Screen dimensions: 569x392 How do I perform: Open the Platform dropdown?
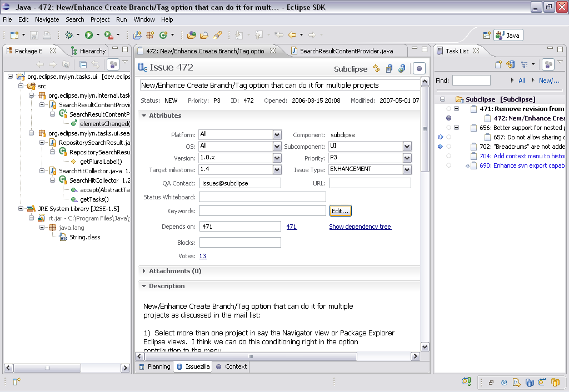(277, 135)
